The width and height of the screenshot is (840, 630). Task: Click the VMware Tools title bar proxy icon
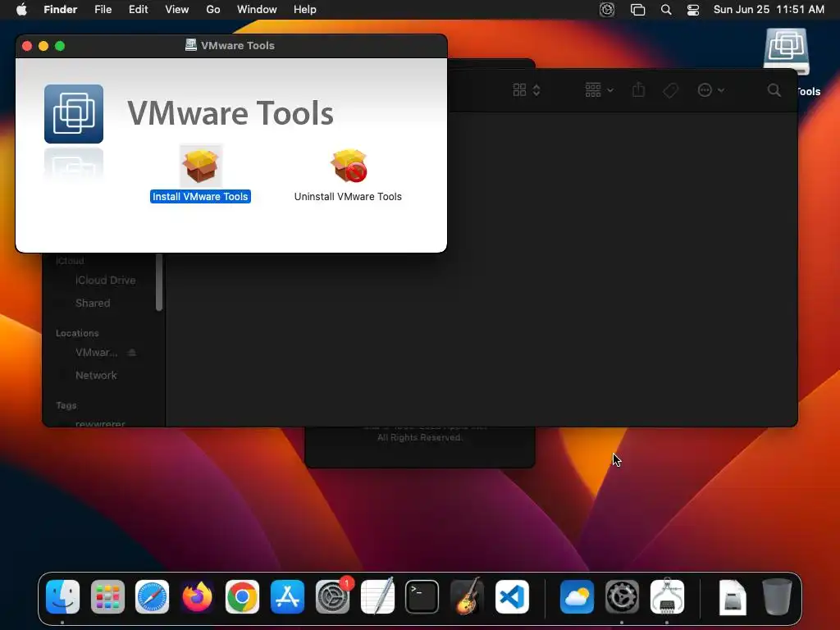click(190, 45)
